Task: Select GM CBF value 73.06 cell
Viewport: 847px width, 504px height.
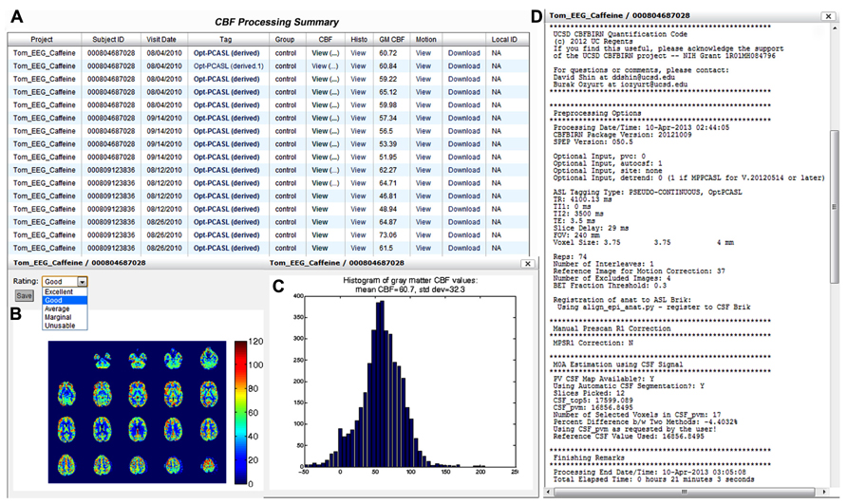Action: pos(387,235)
